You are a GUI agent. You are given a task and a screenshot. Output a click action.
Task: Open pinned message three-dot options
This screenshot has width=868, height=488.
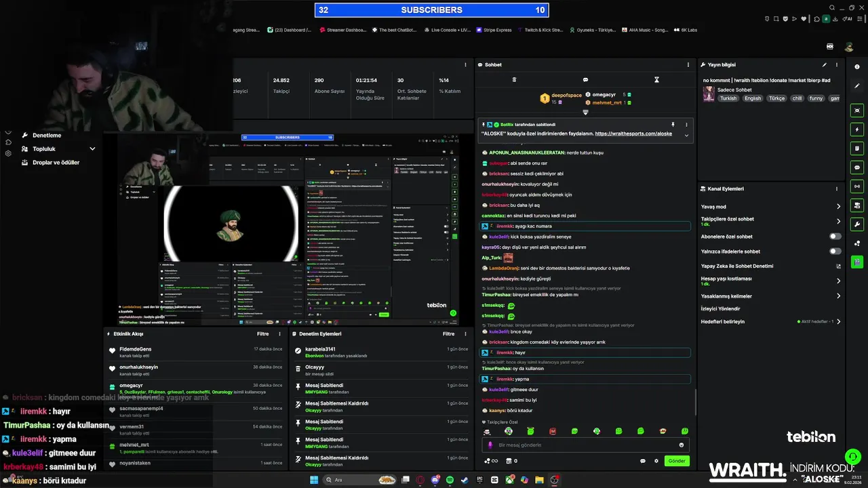click(x=686, y=125)
